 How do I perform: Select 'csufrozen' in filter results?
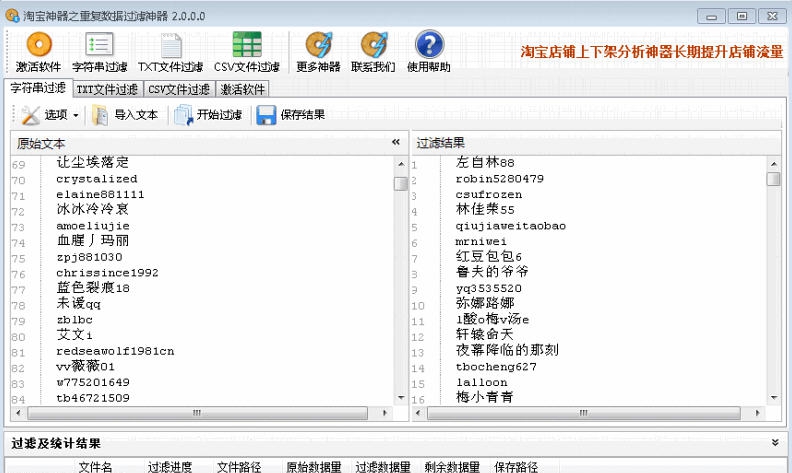click(488, 195)
